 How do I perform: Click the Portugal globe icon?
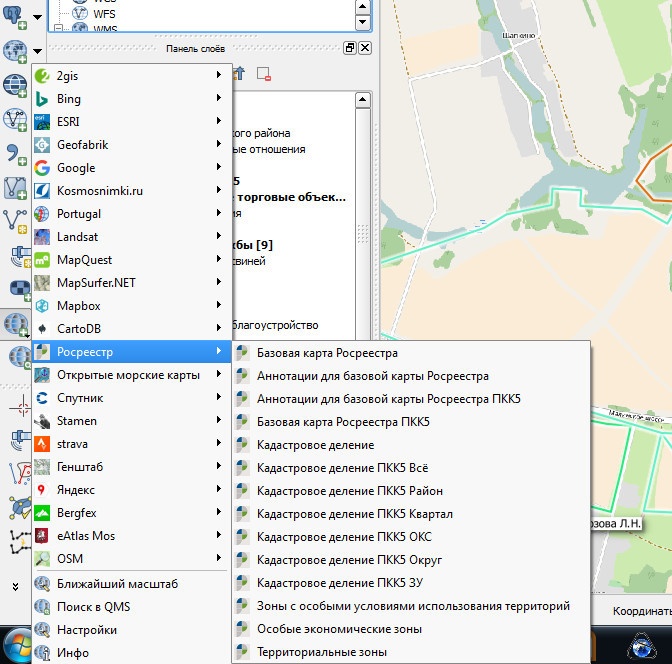click(42, 214)
